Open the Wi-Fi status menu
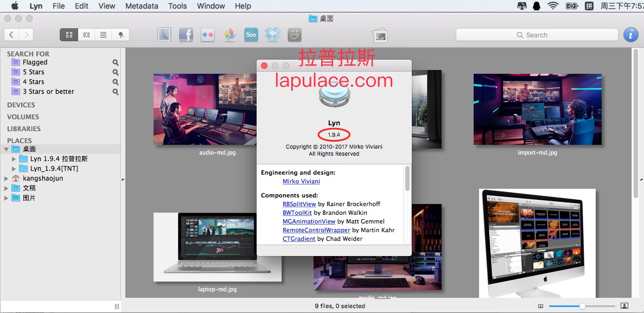644x313 pixels. click(x=553, y=6)
